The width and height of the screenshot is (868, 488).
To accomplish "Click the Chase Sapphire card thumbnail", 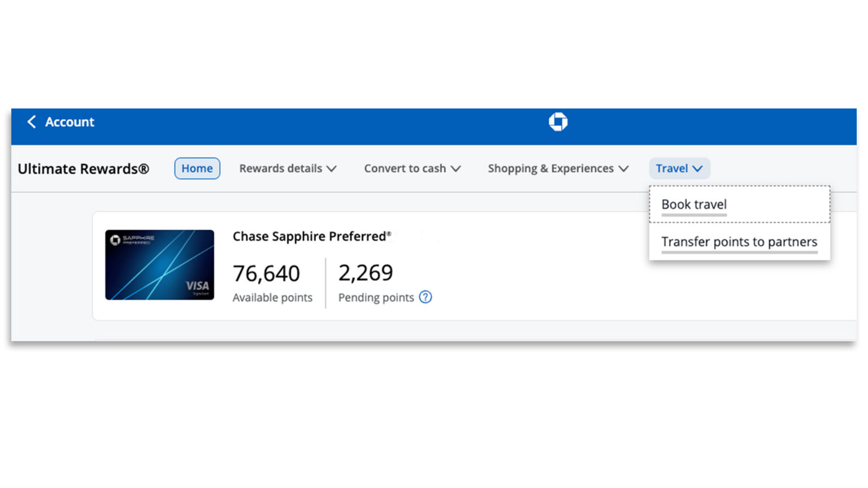I will [160, 265].
